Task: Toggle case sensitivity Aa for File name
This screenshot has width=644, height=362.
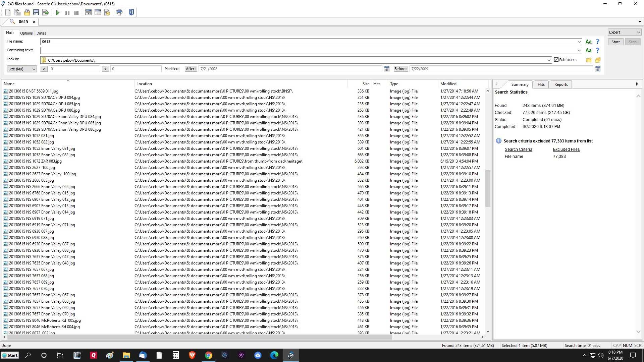Action: [x=588, y=42]
